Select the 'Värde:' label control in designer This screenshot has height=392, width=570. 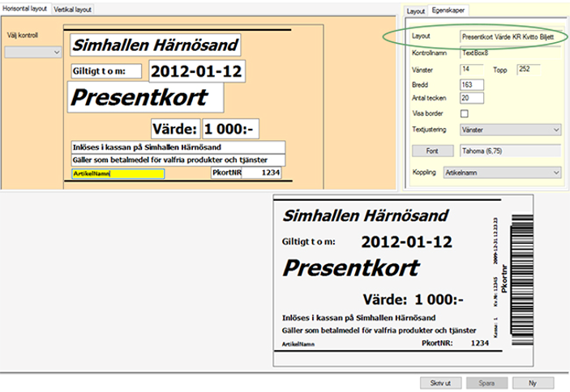(x=175, y=129)
